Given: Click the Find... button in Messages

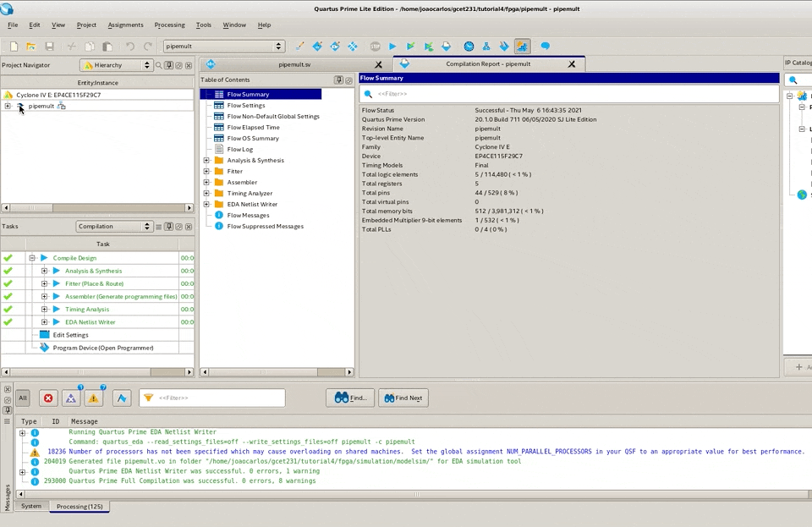Looking at the screenshot, I should (350, 398).
